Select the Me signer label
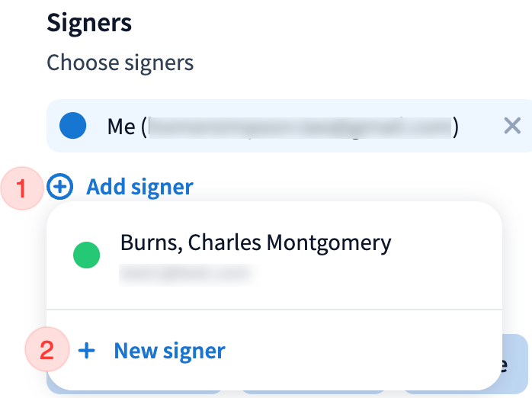Screen dimensions: 532x398 pyautogui.click(x=121, y=126)
